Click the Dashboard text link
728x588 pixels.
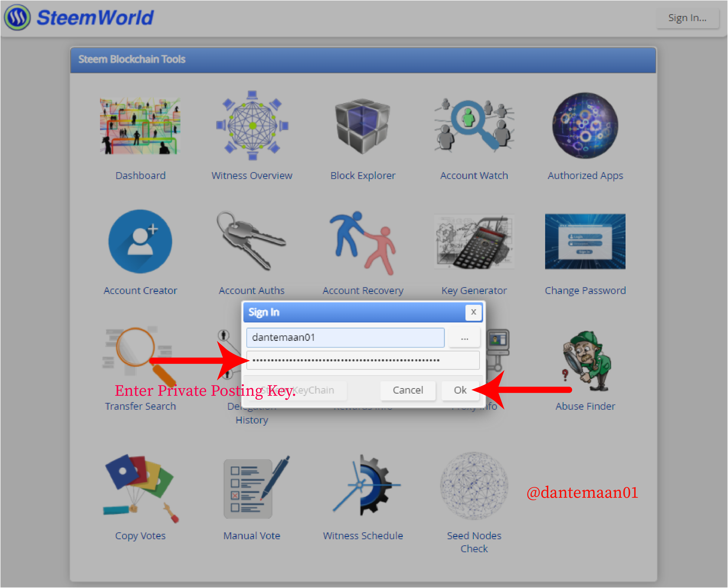140,176
